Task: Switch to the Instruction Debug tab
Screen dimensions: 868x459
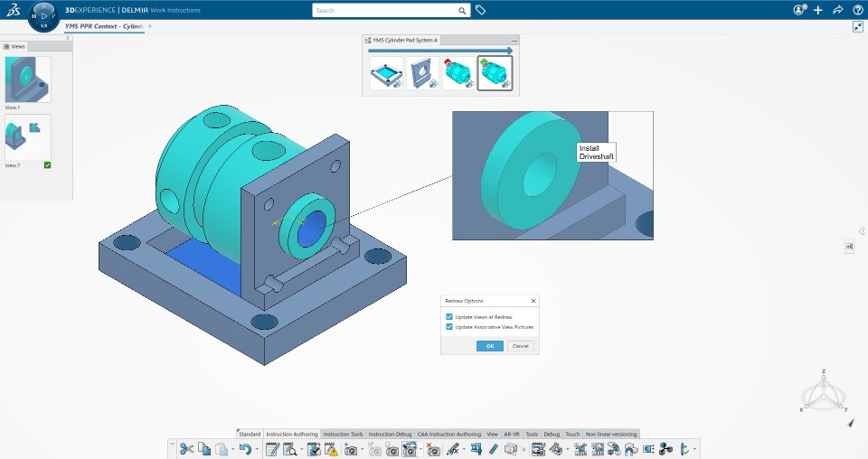Action: (391, 434)
